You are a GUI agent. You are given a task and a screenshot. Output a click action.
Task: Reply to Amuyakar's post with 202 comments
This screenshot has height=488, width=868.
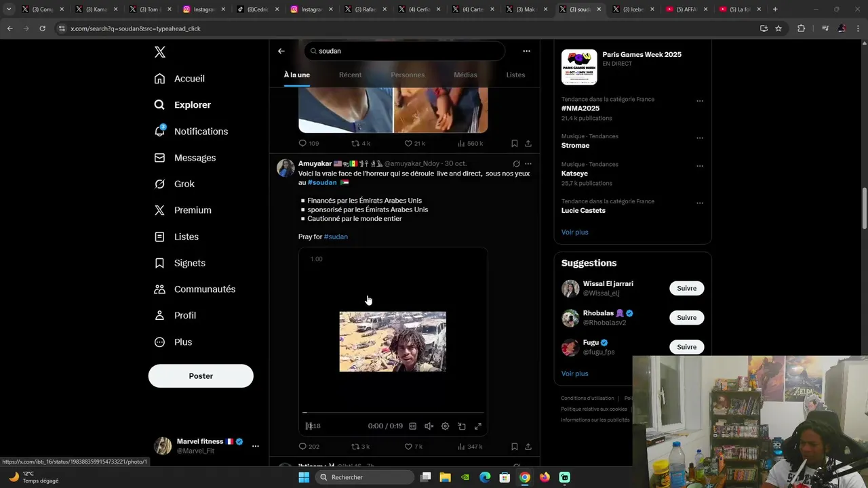309,447
